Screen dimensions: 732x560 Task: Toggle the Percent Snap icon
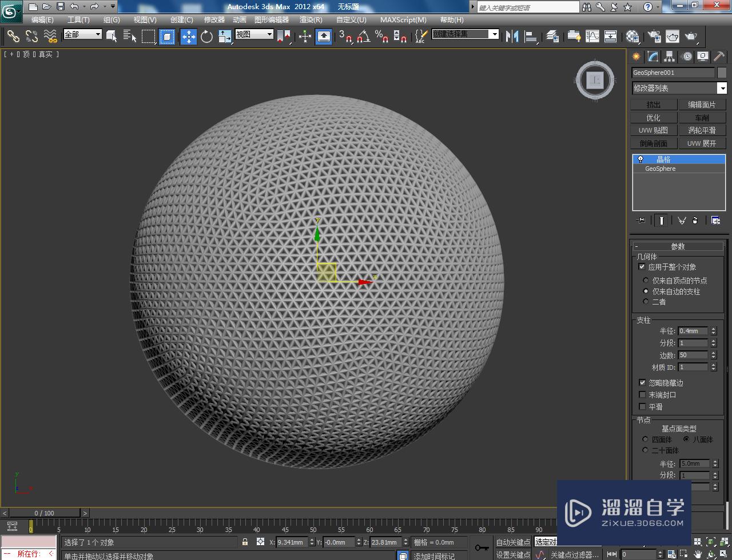(381, 37)
